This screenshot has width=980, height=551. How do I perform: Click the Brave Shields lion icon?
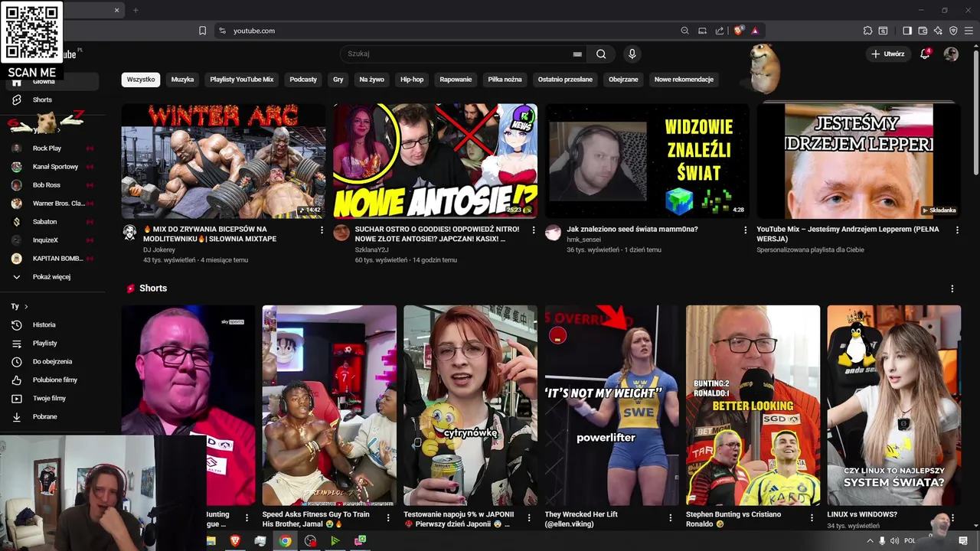click(x=738, y=31)
